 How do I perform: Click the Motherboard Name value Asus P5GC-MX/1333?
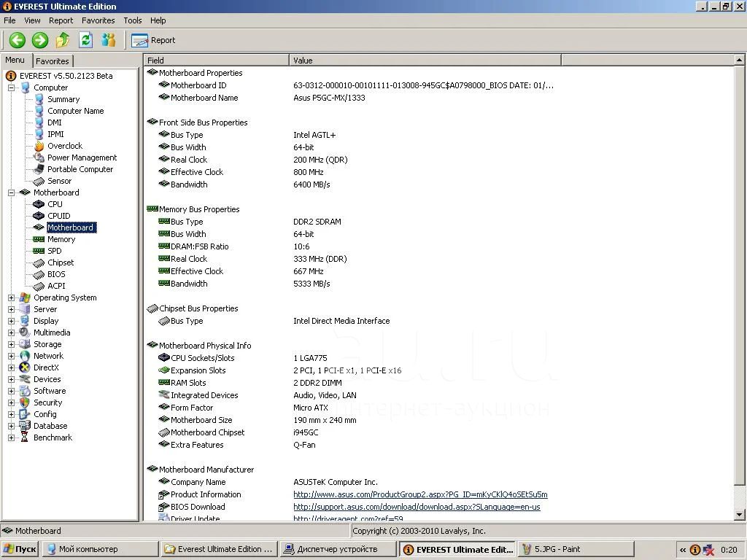329,98
